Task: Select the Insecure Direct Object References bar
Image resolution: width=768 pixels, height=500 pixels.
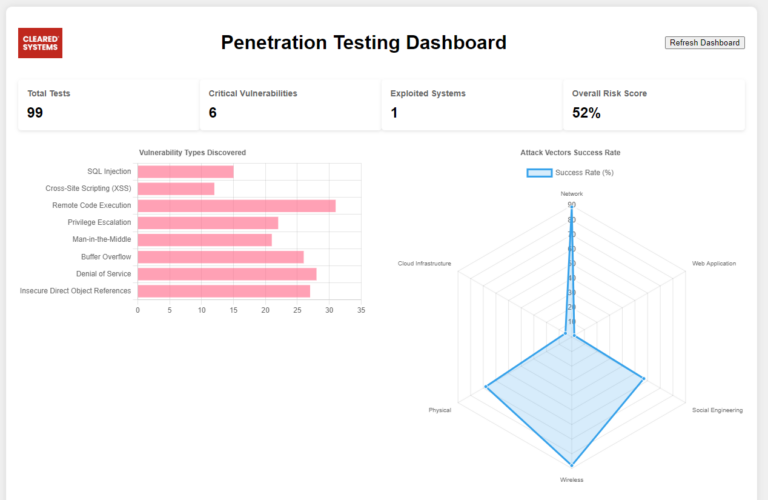Action: (224, 291)
